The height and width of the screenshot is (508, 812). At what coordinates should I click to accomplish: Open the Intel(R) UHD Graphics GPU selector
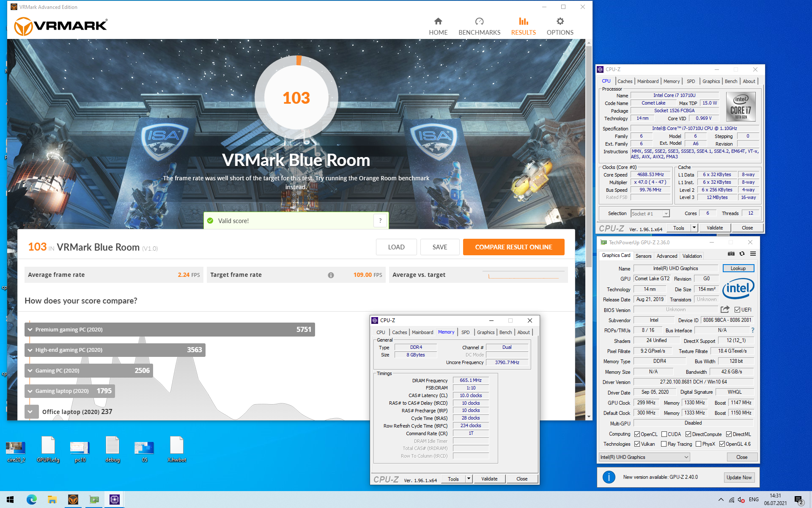[x=645, y=457]
